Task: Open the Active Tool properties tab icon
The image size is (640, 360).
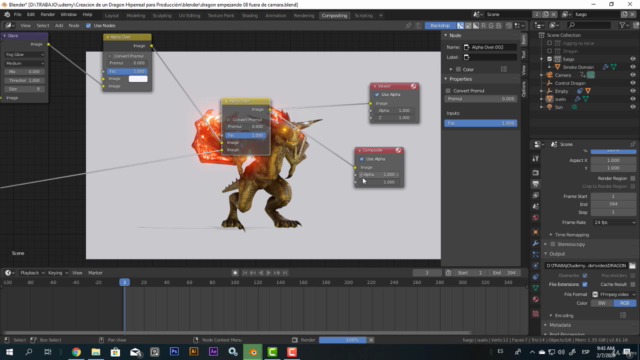Action: click(x=536, y=158)
